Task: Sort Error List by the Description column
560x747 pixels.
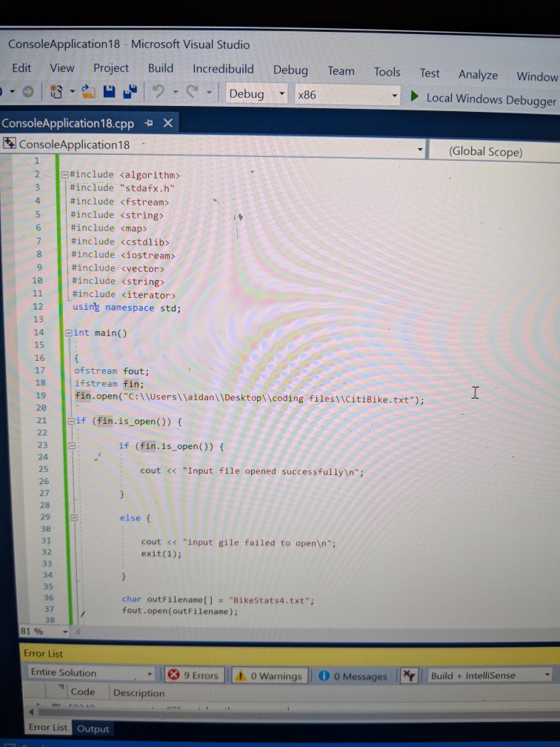Action: [139, 693]
